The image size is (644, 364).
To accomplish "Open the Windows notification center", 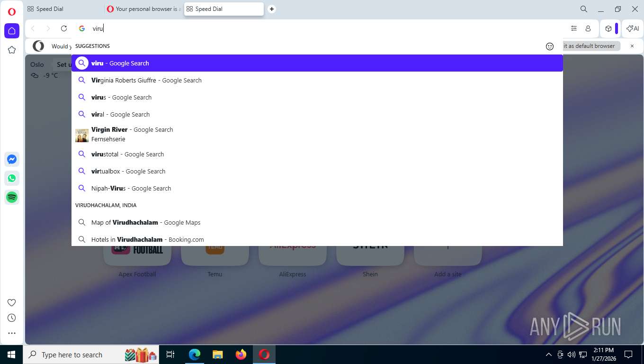I will coord(628,355).
